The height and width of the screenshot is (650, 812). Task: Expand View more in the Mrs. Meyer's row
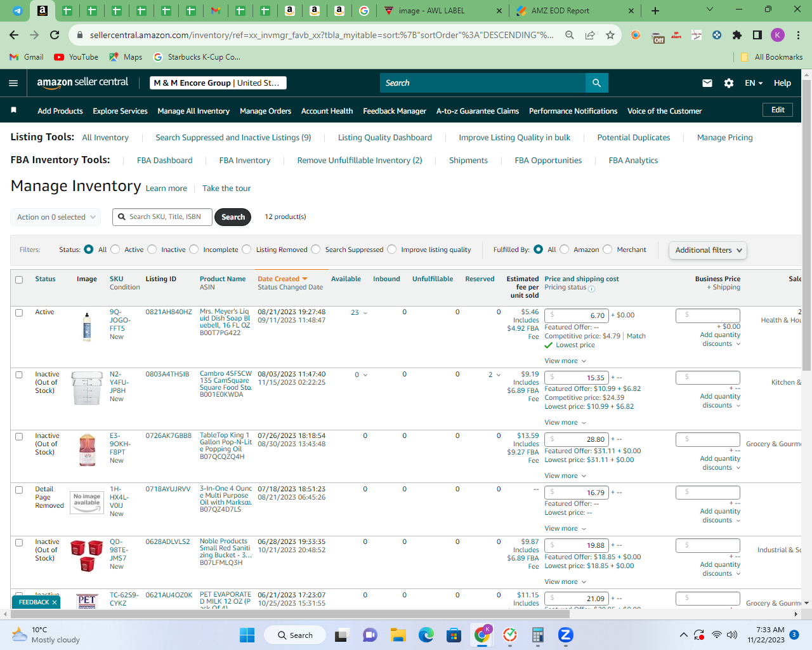tap(565, 361)
